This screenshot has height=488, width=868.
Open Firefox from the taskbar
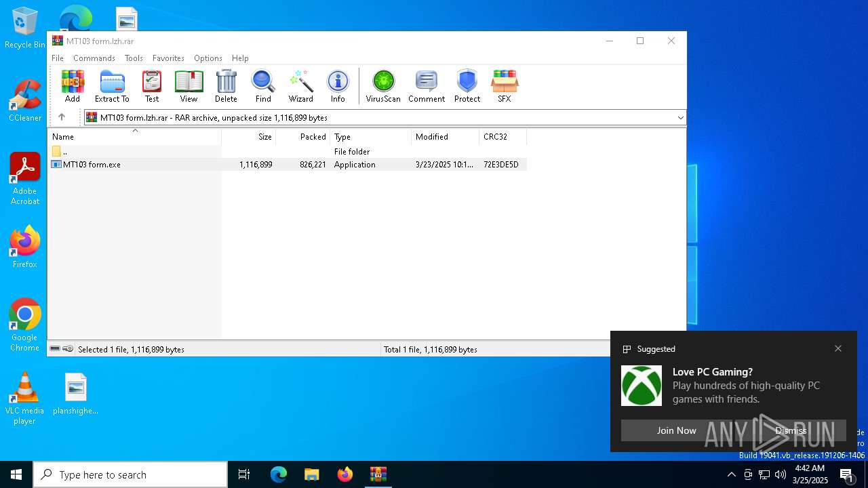pyautogui.click(x=345, y=474)
